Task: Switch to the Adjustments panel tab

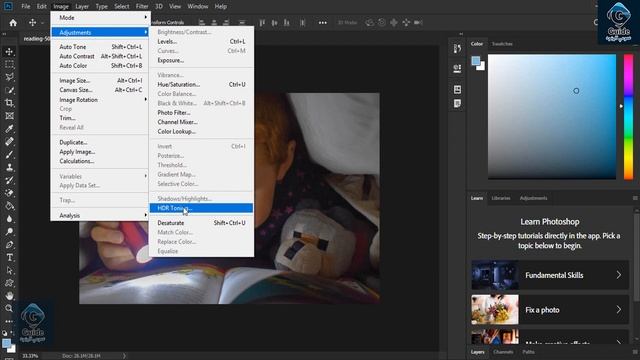Action: coord(533,198)
